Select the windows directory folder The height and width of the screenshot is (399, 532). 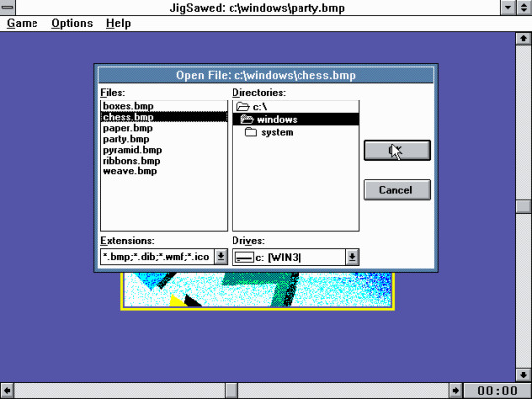tap(296, 119)
